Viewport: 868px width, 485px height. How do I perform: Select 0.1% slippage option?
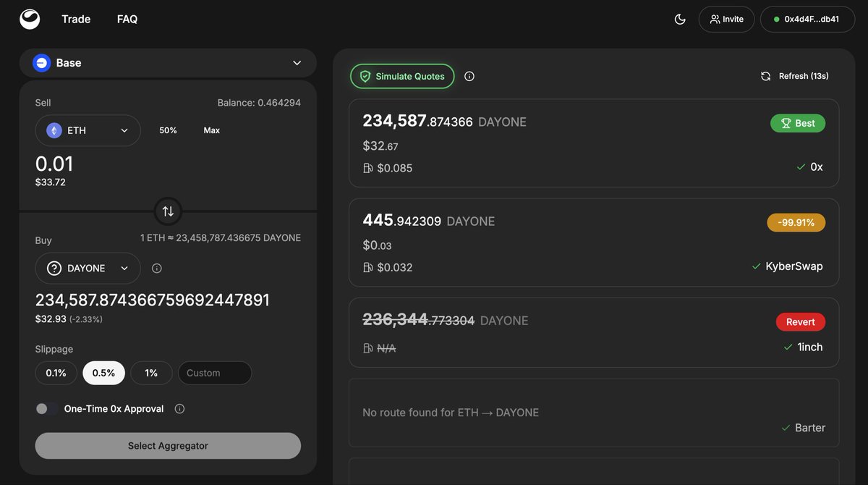(x=56, y=373)
